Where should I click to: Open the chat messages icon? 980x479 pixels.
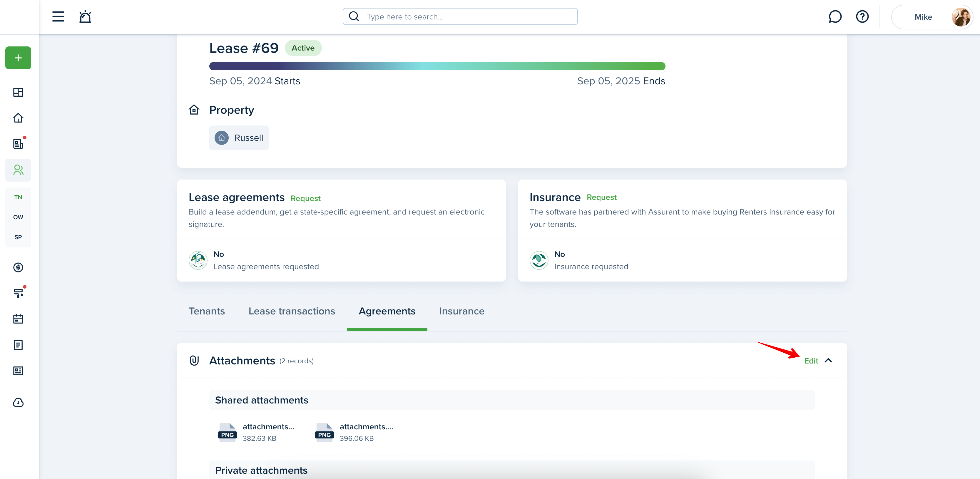coord(835,17)
